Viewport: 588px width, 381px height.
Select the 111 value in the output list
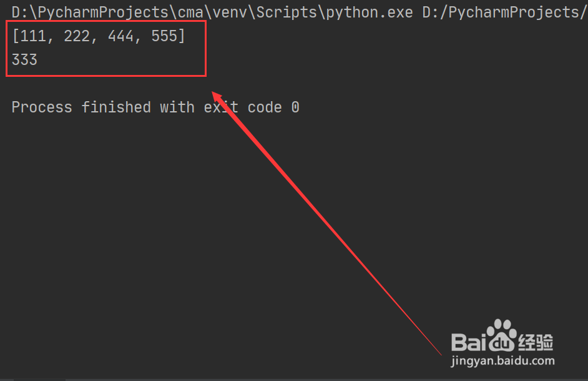33,36
